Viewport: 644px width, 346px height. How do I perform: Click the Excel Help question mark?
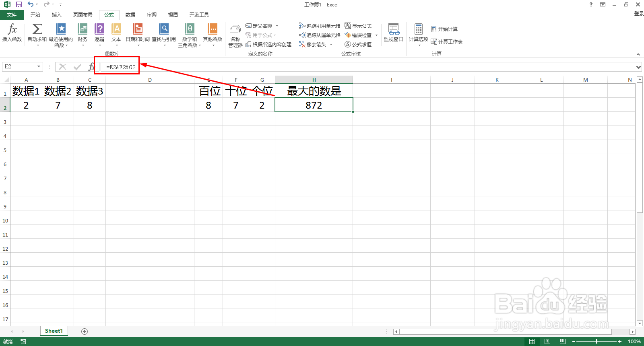(591, 4)
